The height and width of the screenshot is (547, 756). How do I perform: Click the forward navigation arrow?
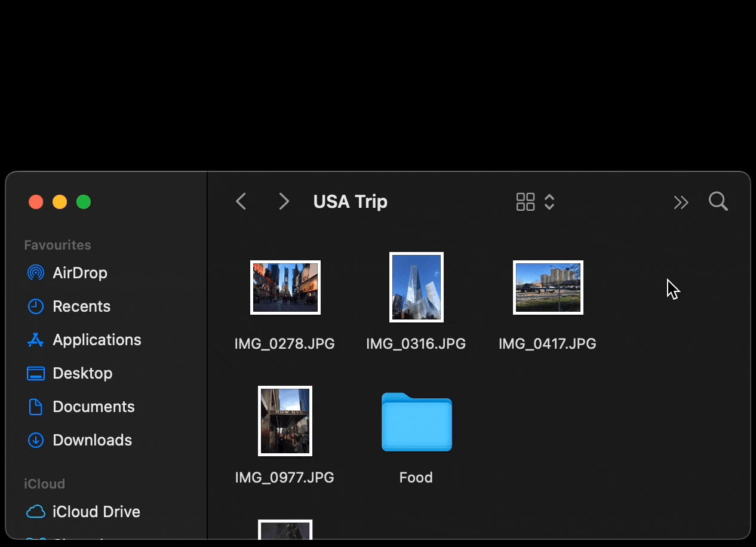[x=284, y=202]
